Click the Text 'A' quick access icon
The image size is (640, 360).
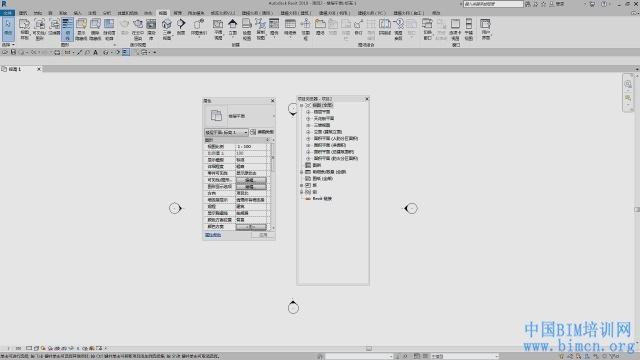[96, 52]
